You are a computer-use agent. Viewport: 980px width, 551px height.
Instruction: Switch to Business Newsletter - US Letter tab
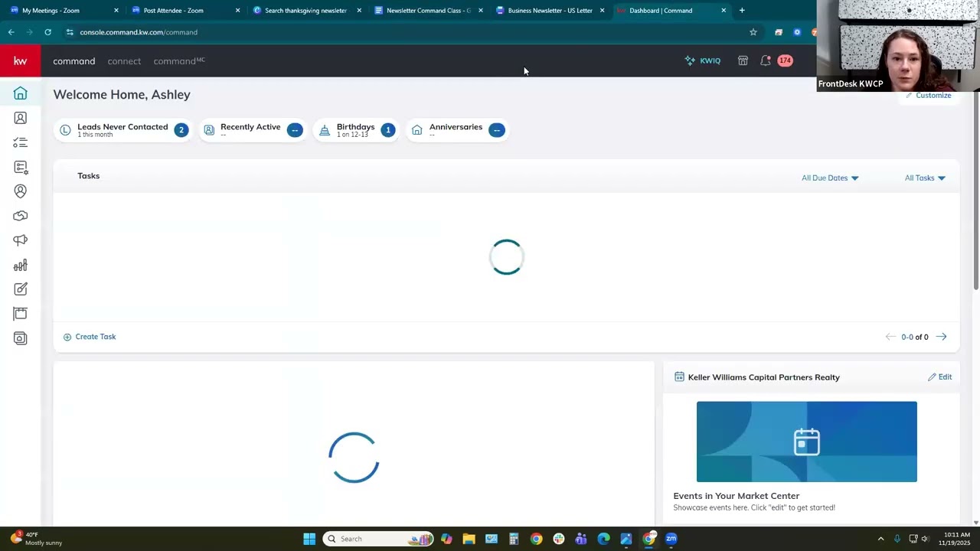(x=549, y=11)
